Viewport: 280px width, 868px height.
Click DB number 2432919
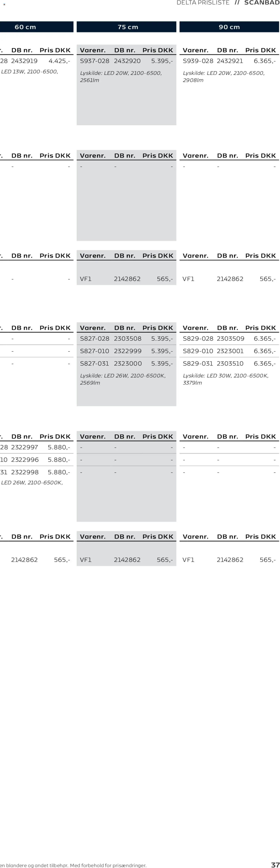[24, 61]
